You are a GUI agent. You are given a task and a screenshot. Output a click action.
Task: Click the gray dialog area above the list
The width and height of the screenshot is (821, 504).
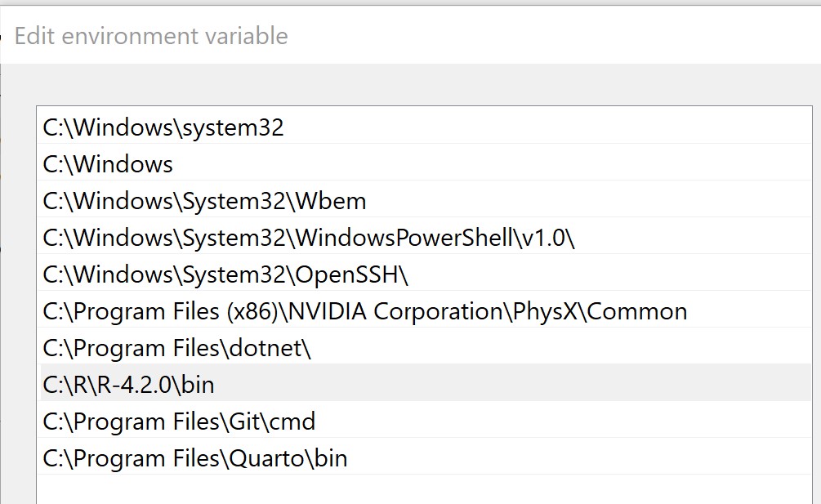[x=408, y=86]
